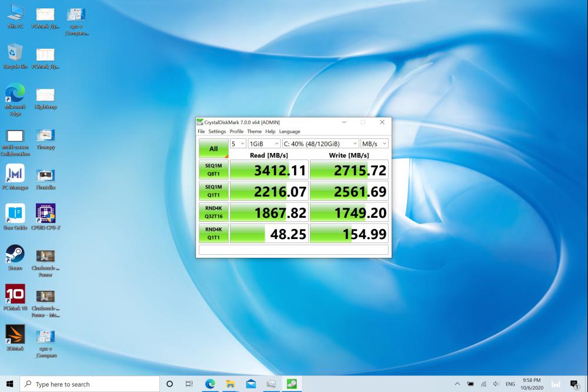Screen dimensions: 588x392
Task: Run the RND4K Q1T1 test
Action: click(213, 234)
